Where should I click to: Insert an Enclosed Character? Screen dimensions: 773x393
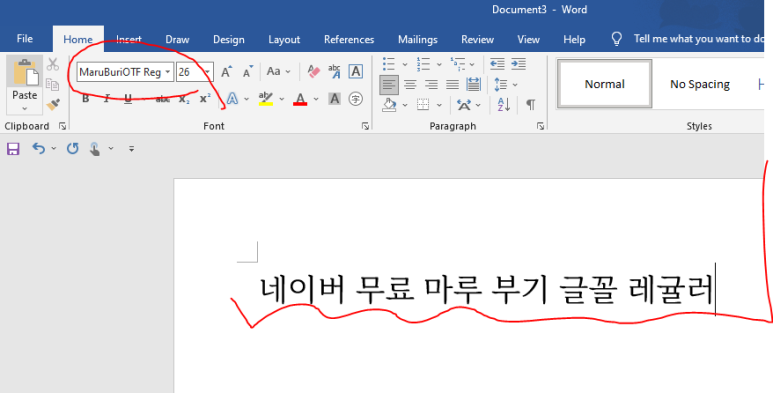tap(355, 99)
